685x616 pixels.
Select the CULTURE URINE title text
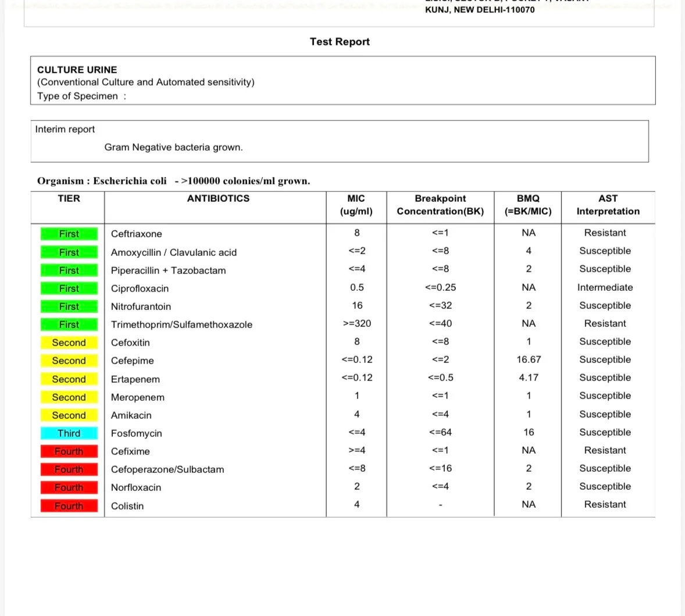pos(77,70)
